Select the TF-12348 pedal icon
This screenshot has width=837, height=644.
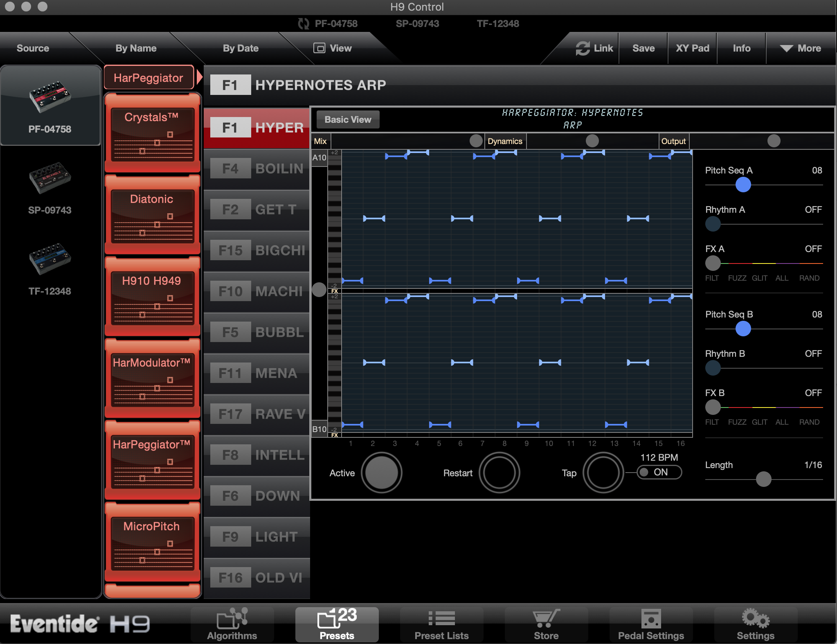point(50,259)
